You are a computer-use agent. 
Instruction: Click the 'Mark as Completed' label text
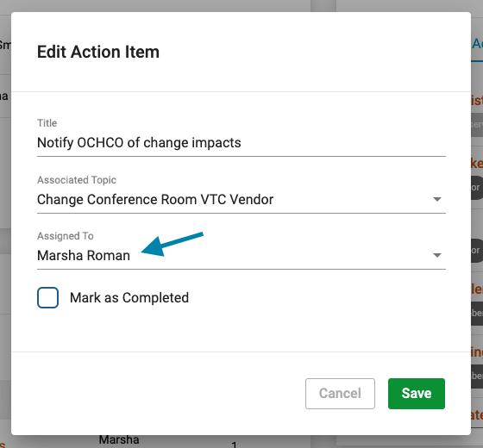pyautogui.click(x=129, y=298)
